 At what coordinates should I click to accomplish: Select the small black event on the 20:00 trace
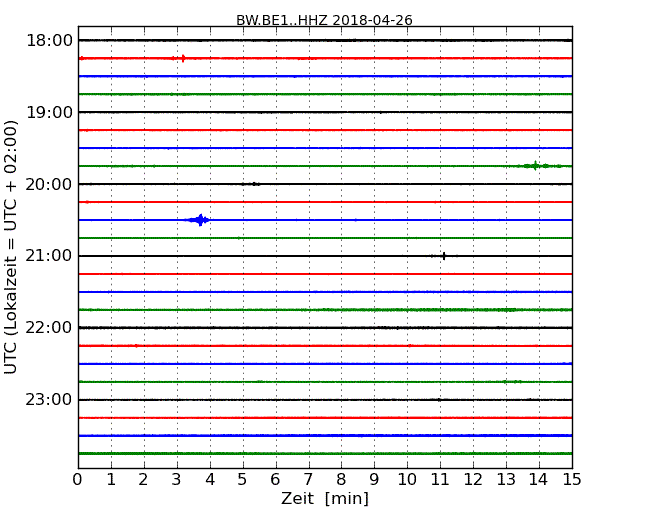click(x=251, y=184)
